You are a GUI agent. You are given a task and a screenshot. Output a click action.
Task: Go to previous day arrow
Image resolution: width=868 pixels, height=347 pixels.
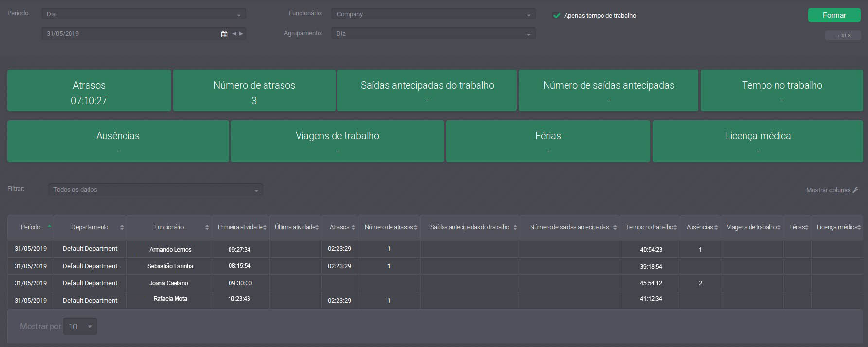(x=234, y=34)
